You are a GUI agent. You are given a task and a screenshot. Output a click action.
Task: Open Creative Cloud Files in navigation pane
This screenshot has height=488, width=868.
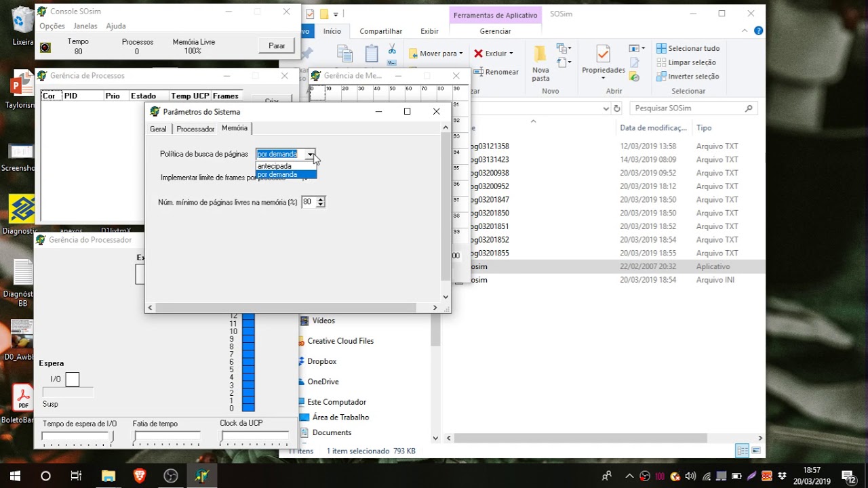340,341
